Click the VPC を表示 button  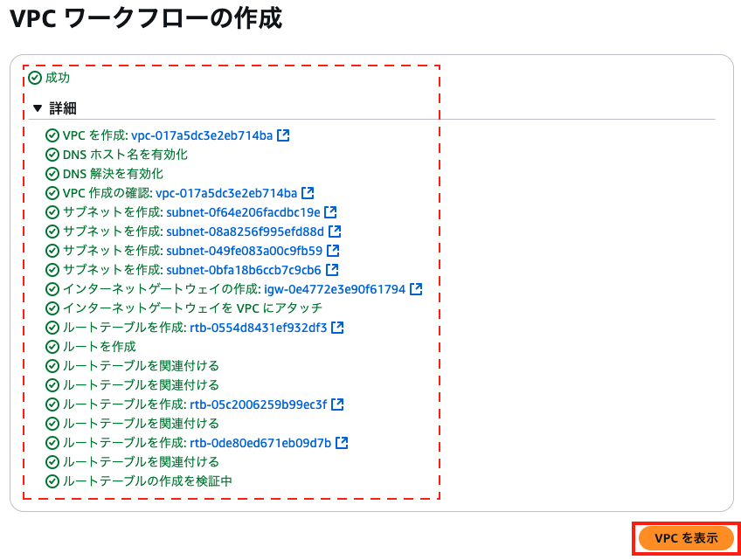click(x=686, y=538)
